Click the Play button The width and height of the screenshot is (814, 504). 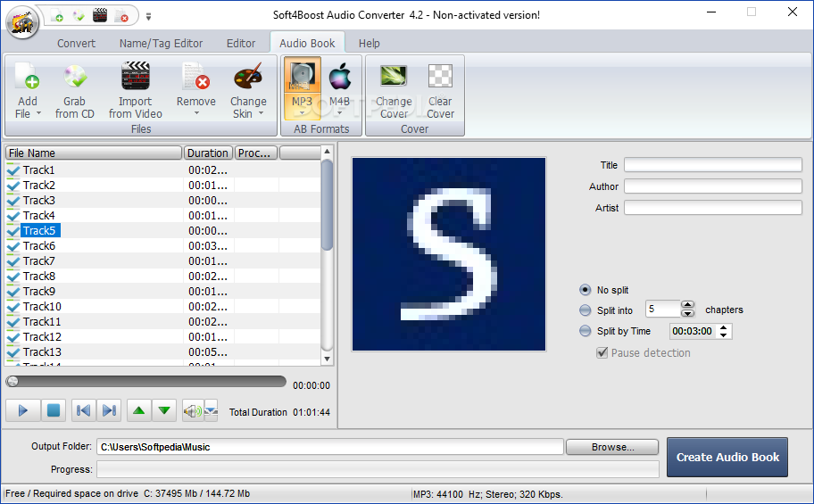[x=23, y=410]
